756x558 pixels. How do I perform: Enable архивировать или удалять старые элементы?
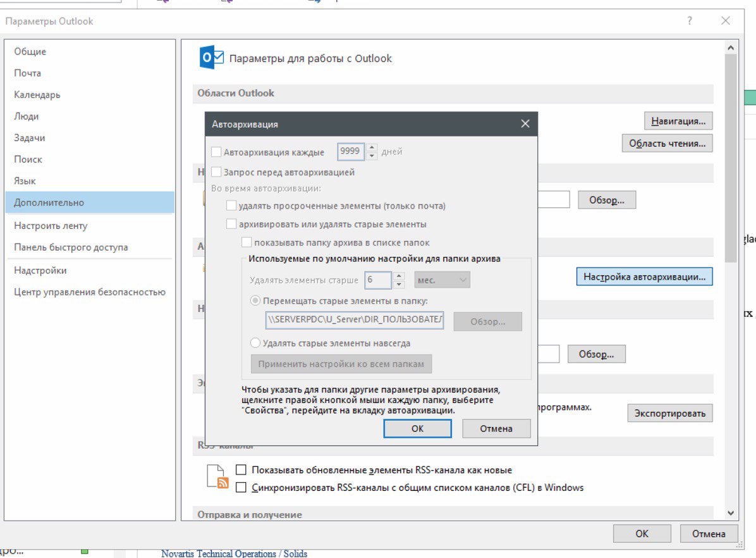coord(231,224)
